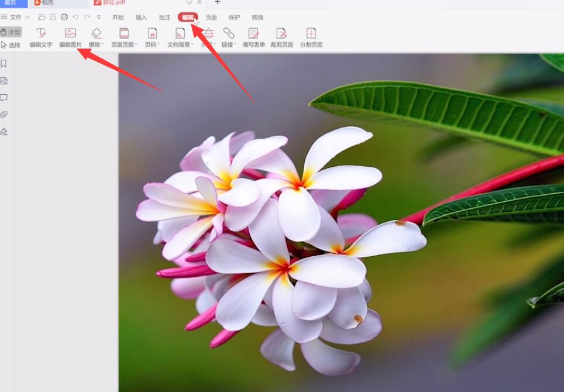Open the signature stamp sidebar panel
Image resolution: width=564 pixels, height=392 pixels.
click(4, 132)
